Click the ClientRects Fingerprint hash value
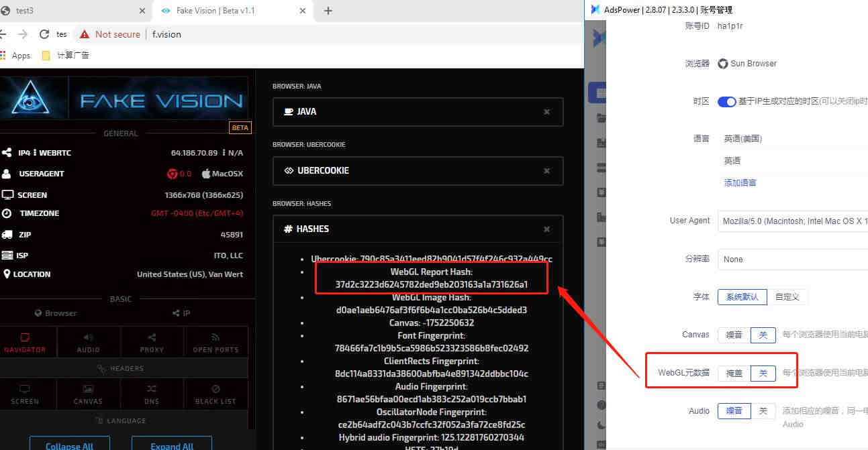The width and height of the screenshot is (868, 450). [432, 374]
